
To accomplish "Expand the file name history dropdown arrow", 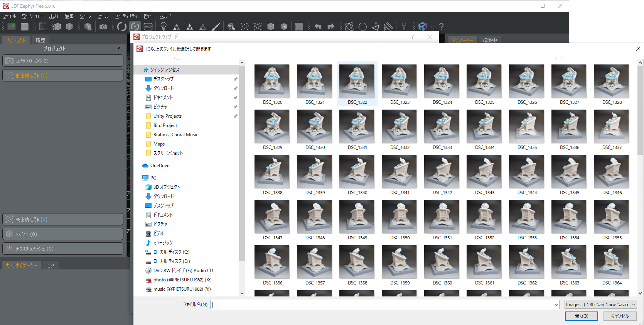I will (x=556, y=305).
